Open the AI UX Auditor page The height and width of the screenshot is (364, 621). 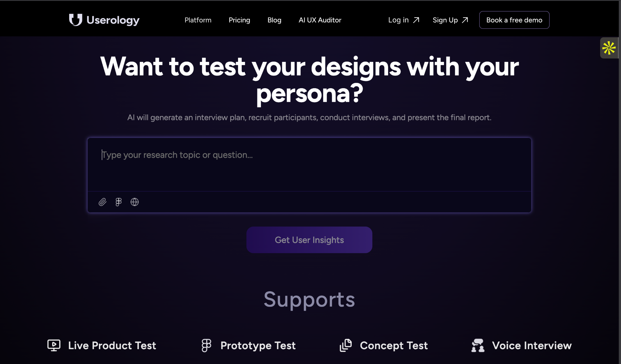coord(320,20)
